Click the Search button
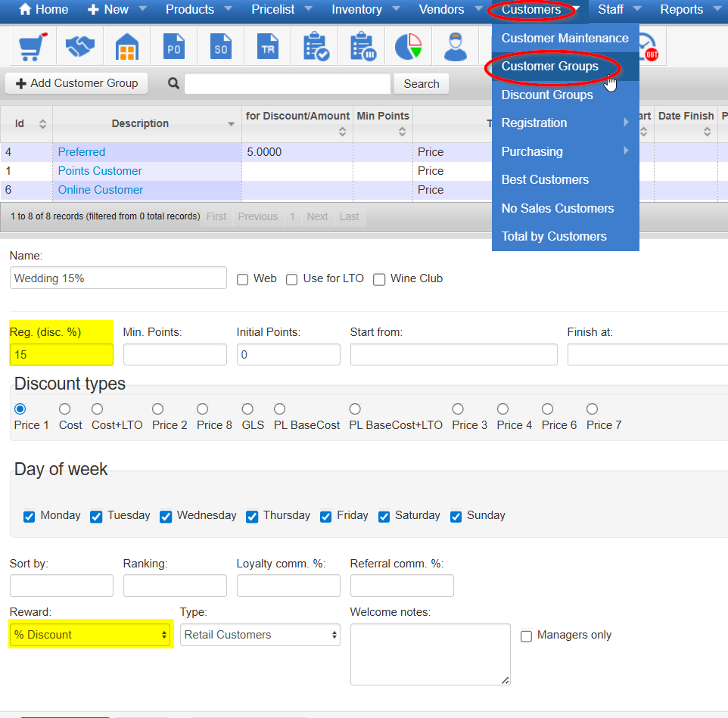728x718 pixels. coord(421,83)
